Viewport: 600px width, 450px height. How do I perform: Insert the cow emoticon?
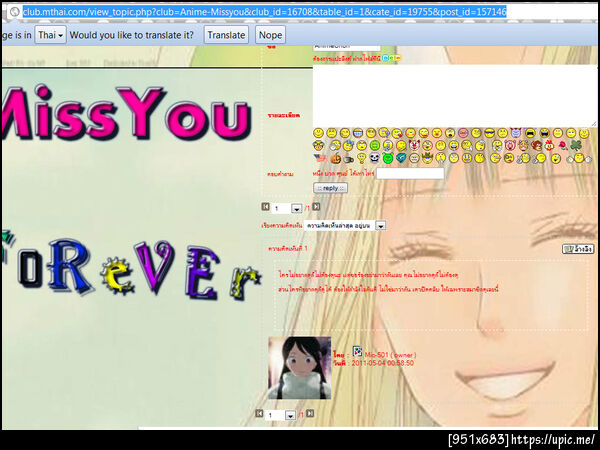(x=523, y=145)
